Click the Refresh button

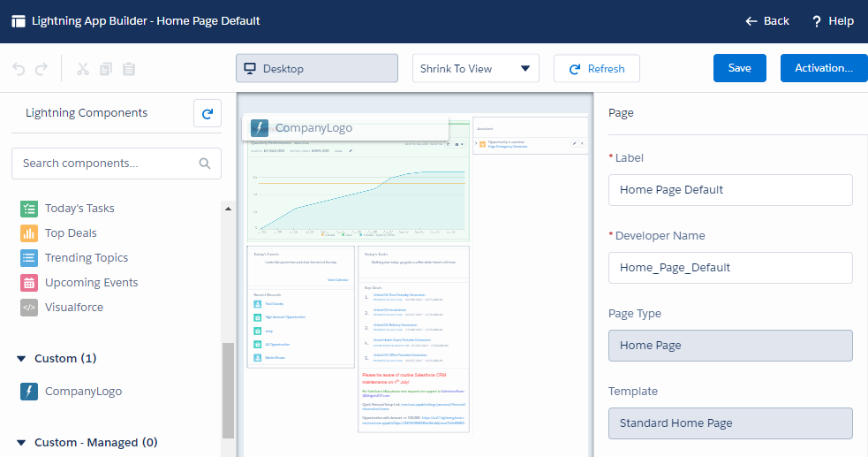(x=597, y=69)
